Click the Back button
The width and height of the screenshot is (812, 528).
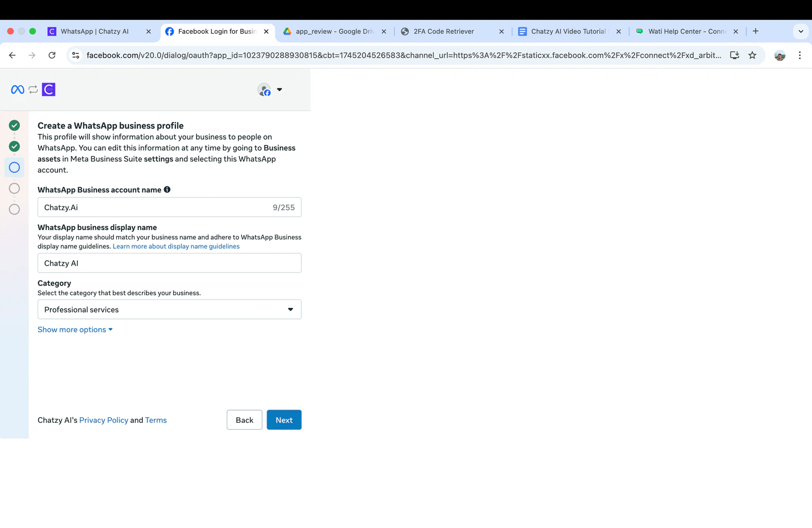pos(244,420)
